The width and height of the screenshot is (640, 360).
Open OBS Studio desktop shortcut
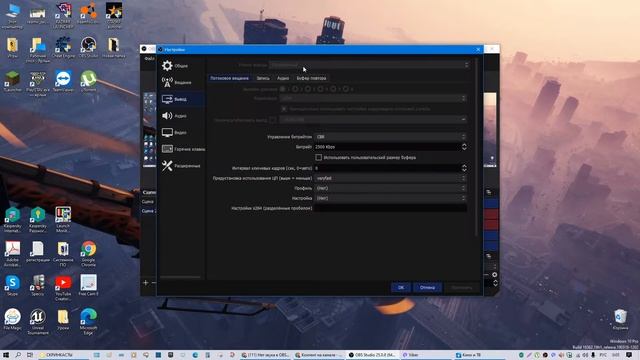(x=88, y=47)
